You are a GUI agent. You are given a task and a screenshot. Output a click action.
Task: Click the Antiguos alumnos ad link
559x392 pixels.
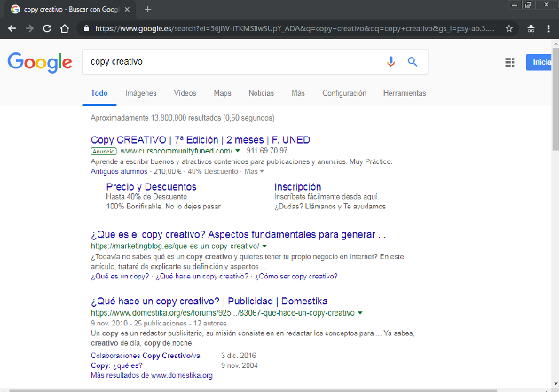(119, 171)
